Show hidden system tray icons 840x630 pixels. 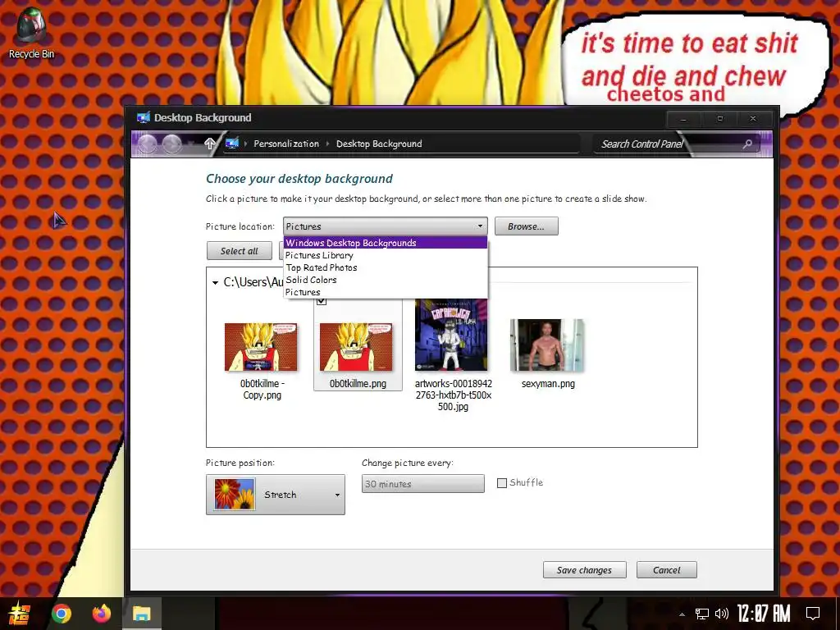682,614
